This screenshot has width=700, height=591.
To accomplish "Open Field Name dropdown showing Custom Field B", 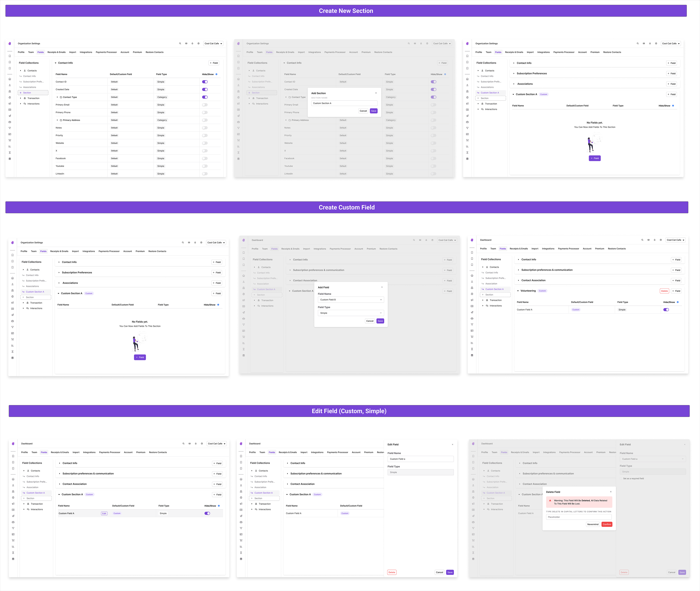I will [x=351, y=300].
